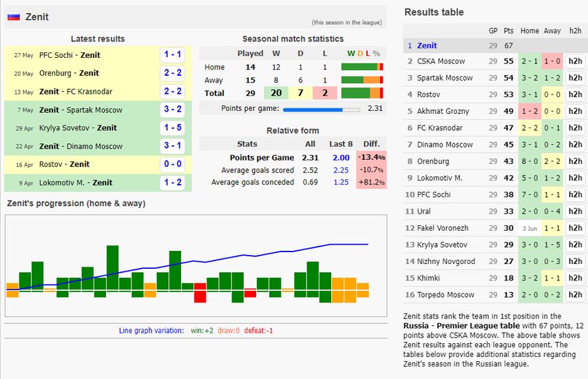This screenshot has height=379, width=588.
Task: Open the h2h button for Nizhny Novgorod
Action: click(575, 261)
